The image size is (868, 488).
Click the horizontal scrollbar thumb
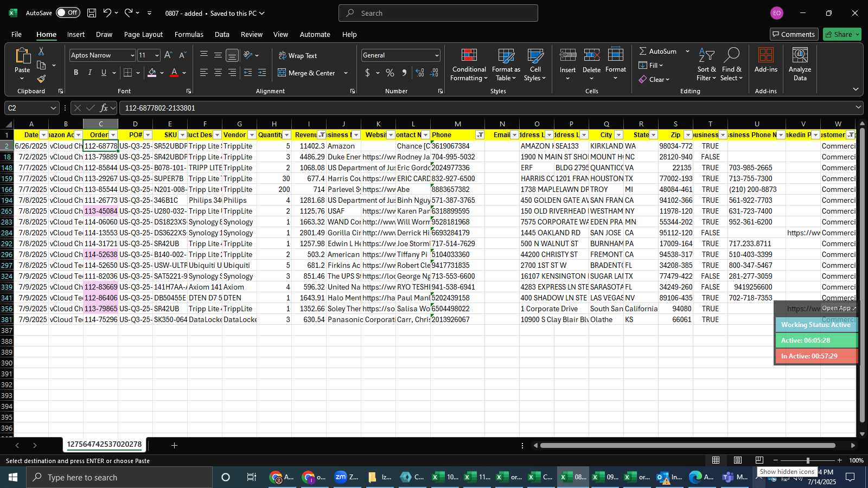688,446
